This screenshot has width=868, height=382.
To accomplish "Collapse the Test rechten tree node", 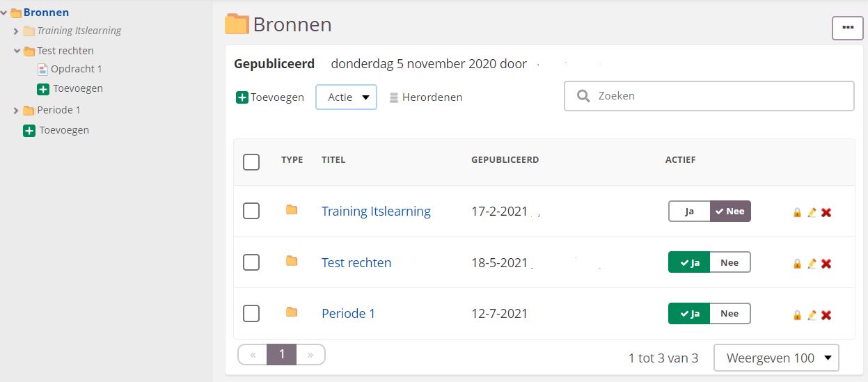I will [17, 51].
